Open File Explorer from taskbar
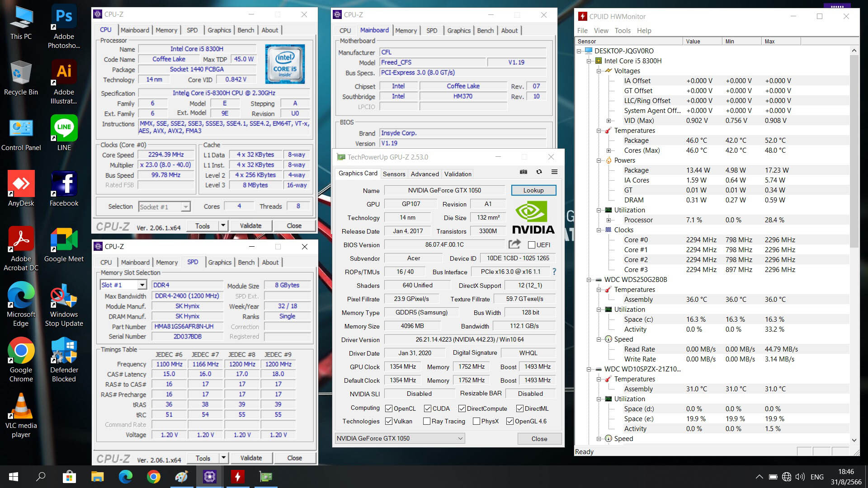 (x=98, y=477)
